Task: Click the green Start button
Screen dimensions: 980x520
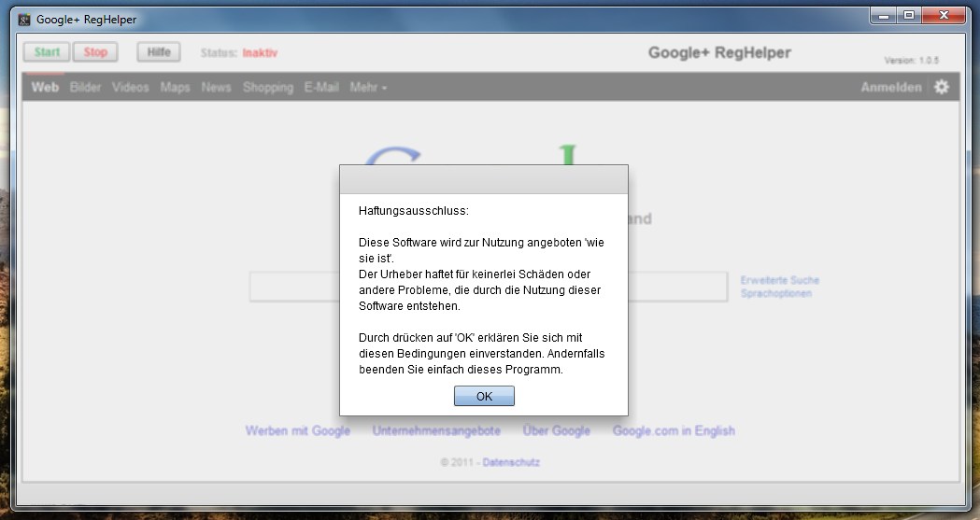Action: (x=47, y=51)
